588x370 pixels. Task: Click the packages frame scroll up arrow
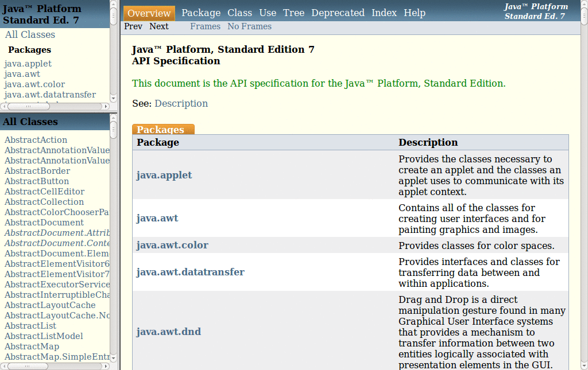113,3
